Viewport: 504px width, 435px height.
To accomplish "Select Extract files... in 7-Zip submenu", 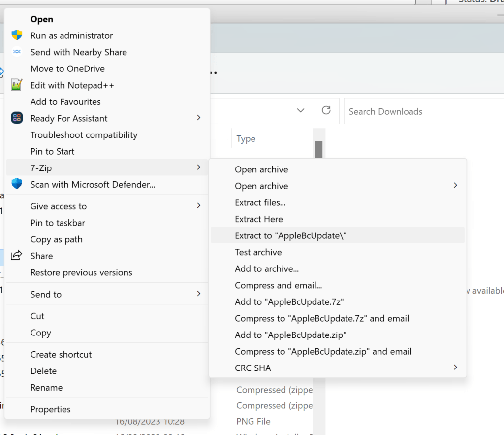I will (338, 202).
